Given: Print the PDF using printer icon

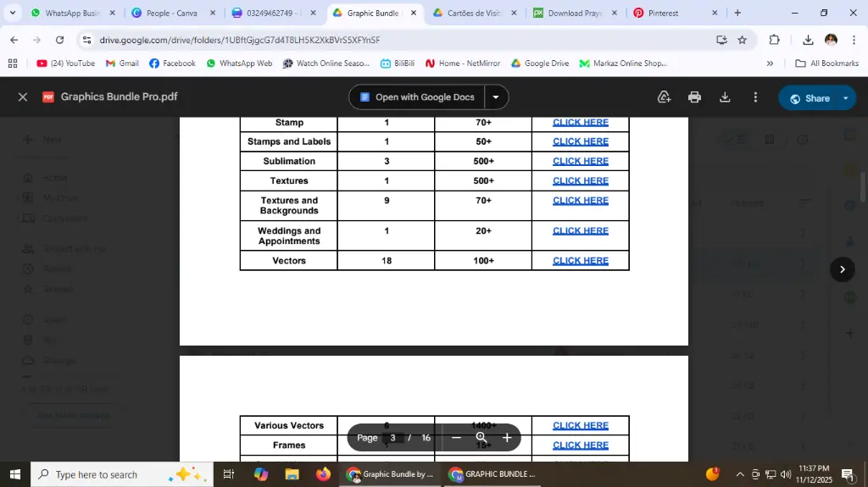Looking at the screenshot, I should (694, 97).
